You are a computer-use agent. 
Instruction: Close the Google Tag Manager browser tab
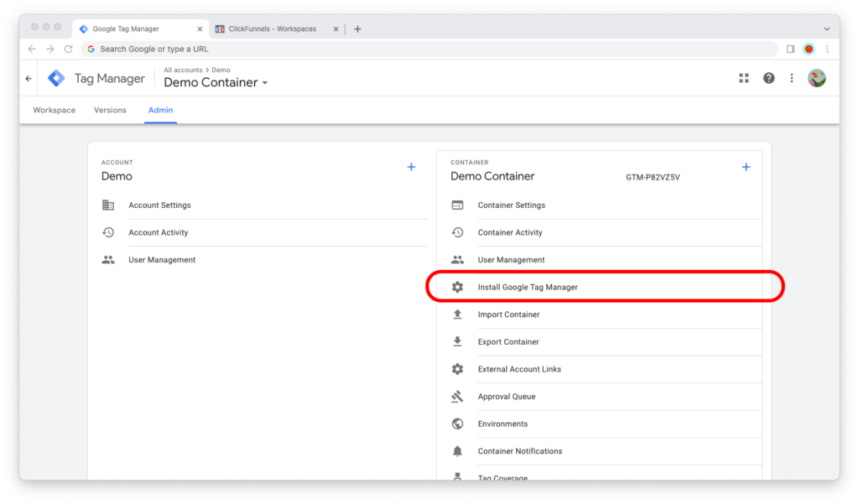coord(200,29)
